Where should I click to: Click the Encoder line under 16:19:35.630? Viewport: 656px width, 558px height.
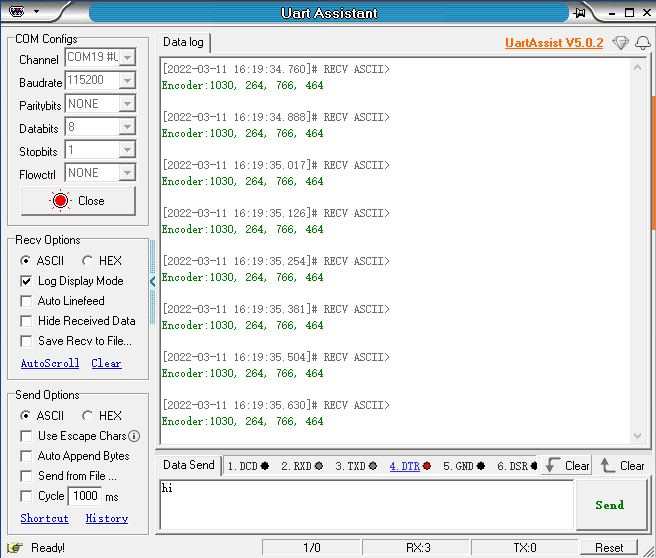[243, 421]
